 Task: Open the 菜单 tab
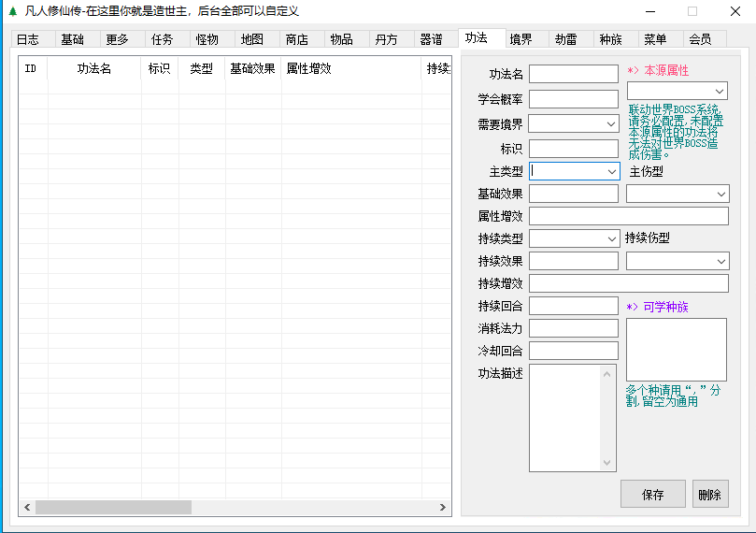661,39
